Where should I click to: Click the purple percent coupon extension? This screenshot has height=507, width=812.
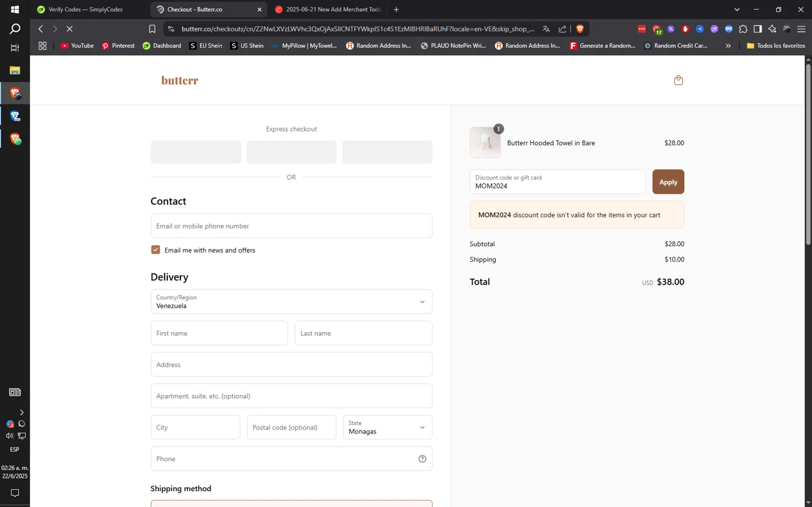point(671,29)
